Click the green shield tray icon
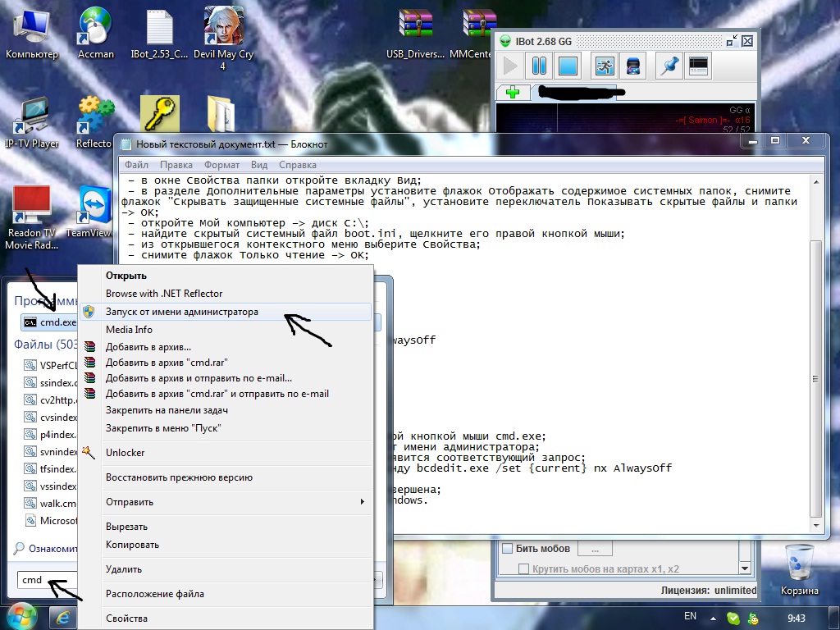840x630 pixels. pyautogui.click(x=733, y=619)
